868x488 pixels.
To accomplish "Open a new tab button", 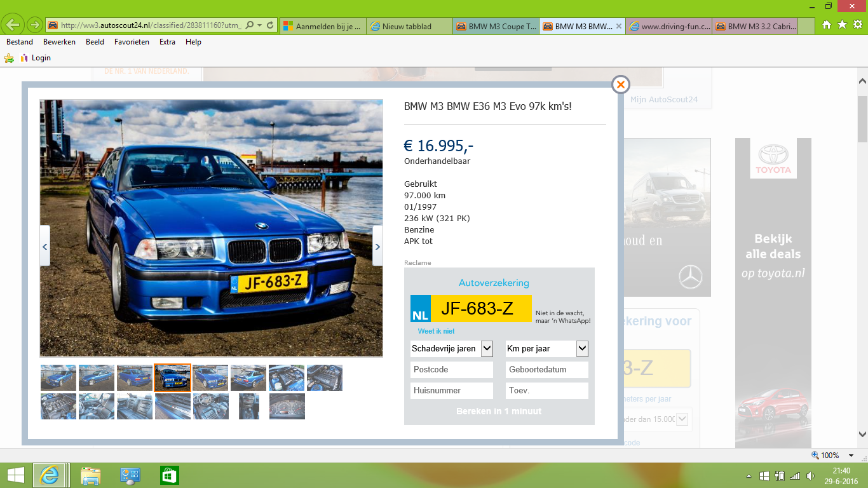I will (807, 26).
